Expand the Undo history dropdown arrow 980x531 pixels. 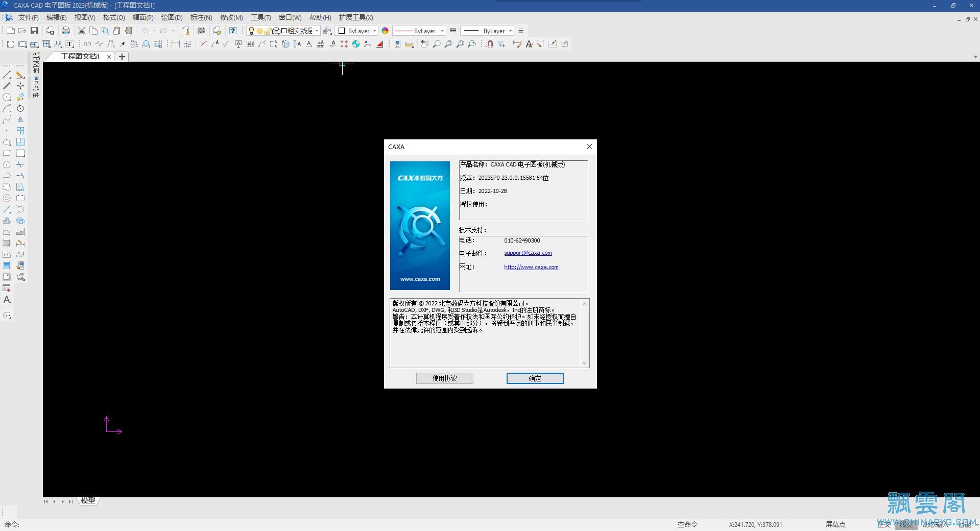pos(154,31)
